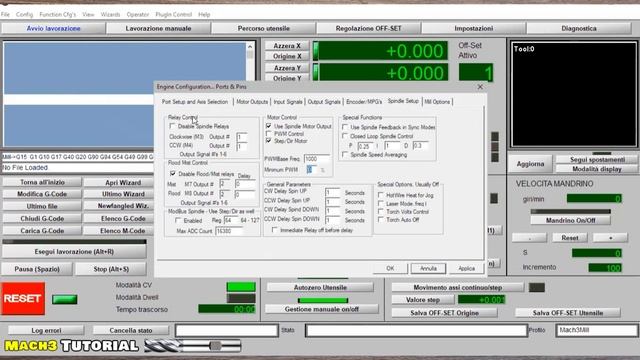
Task: Click the Movimento assi continuo/step button
Action: (x=458, y=287)
